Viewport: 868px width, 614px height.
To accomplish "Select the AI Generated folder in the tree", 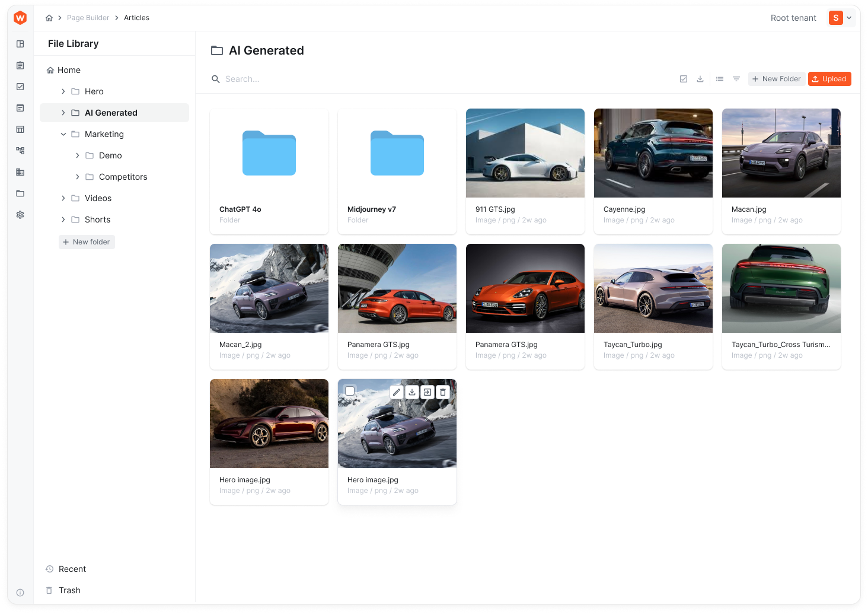I will (111, 112).
